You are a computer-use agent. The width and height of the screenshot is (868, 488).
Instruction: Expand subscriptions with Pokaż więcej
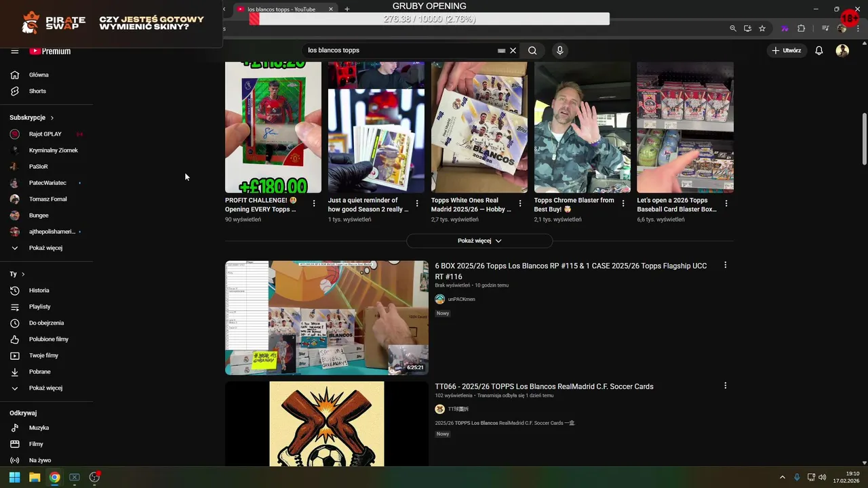coord(47,248)
